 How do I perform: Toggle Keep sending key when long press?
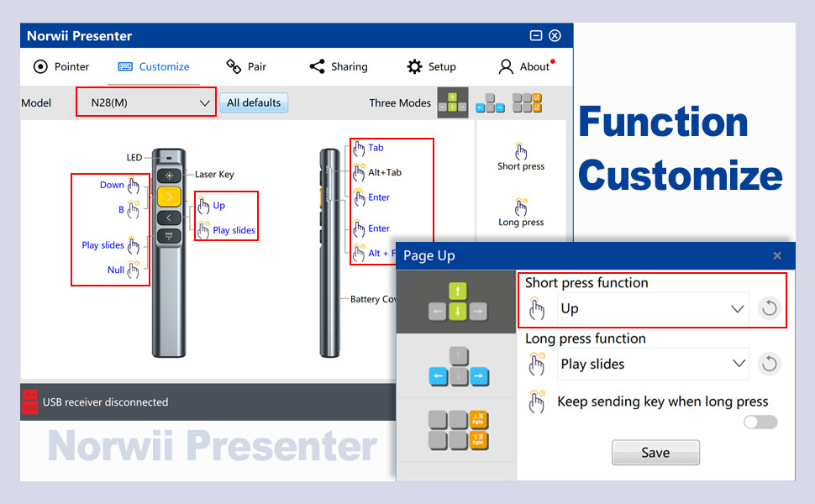(760, 422)
